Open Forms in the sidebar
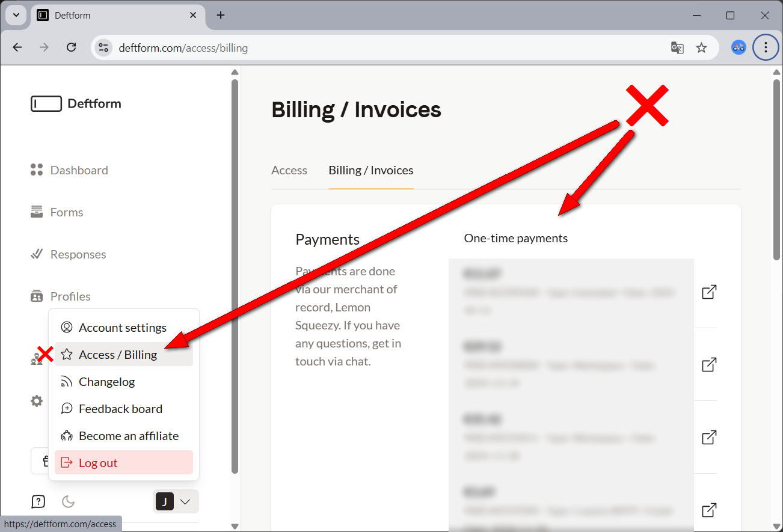Screen dimensions: 783x532 click(x=57, y=212)
